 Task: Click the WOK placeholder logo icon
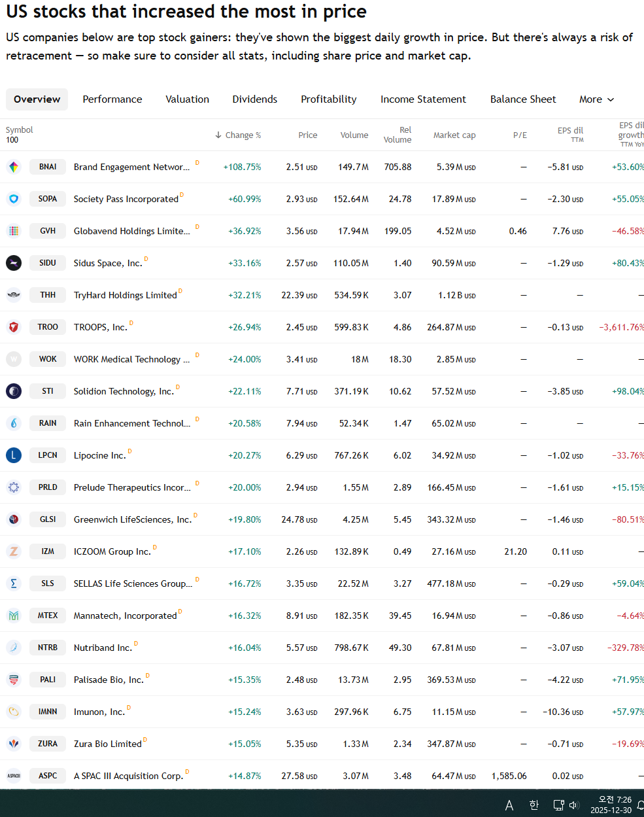coord(14,359)
